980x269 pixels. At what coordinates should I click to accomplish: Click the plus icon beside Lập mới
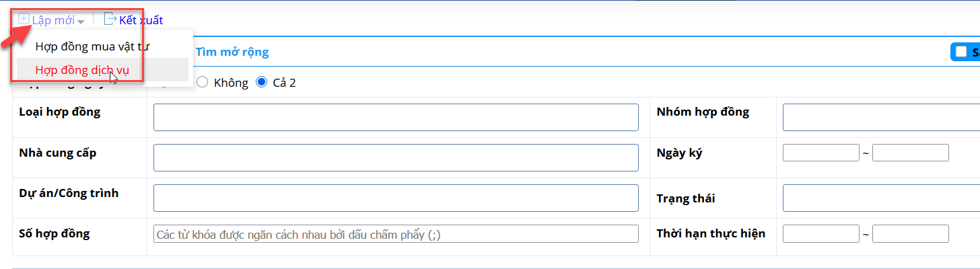[24, 20]
